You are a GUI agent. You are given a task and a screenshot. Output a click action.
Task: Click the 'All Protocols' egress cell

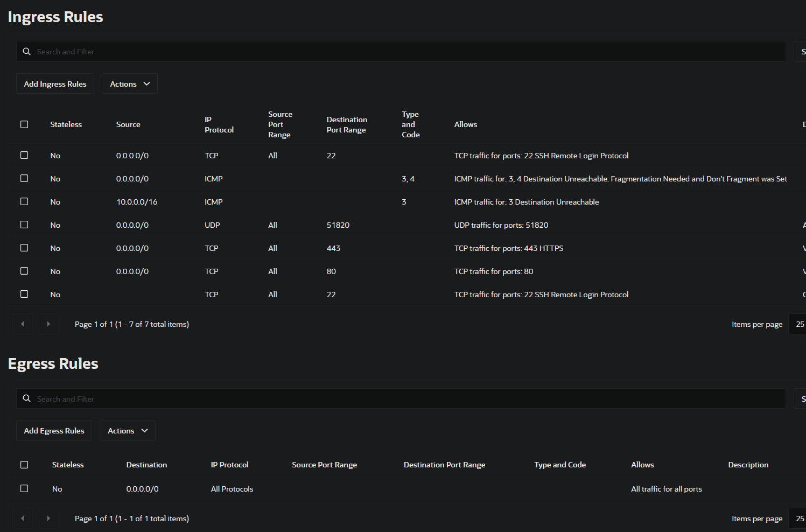coord(232,489)
